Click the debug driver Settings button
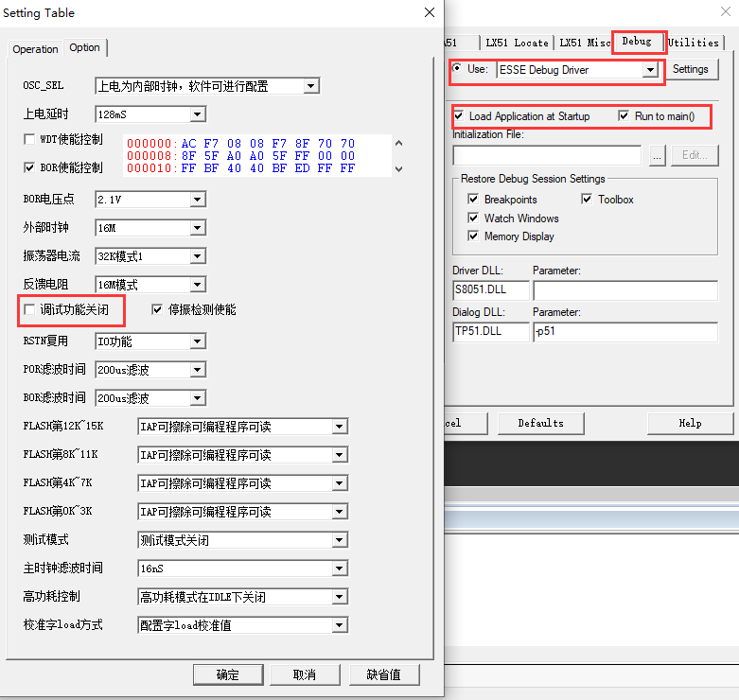739x700 pixels. click(x=691, y=69)
